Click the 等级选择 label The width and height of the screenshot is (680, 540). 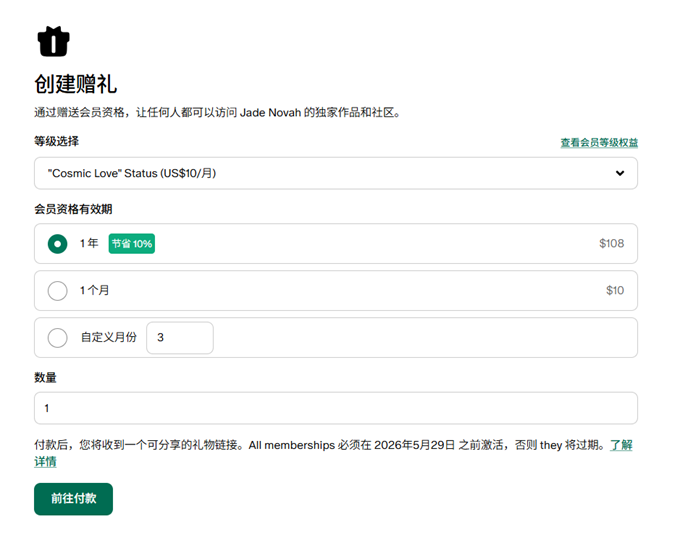tap(57, 142)
